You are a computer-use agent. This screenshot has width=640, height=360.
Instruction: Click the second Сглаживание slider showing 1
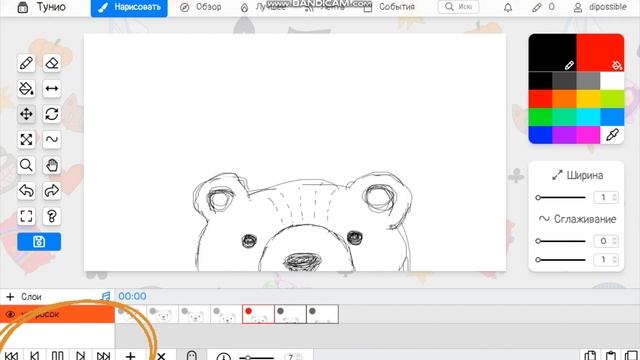[560, 260]
